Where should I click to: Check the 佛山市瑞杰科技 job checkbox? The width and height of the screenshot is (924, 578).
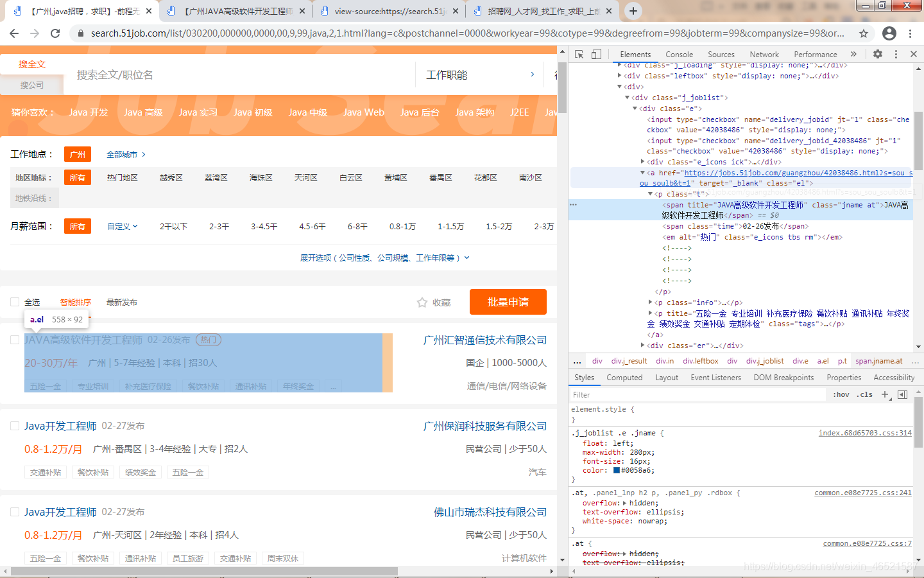[15, 512]
